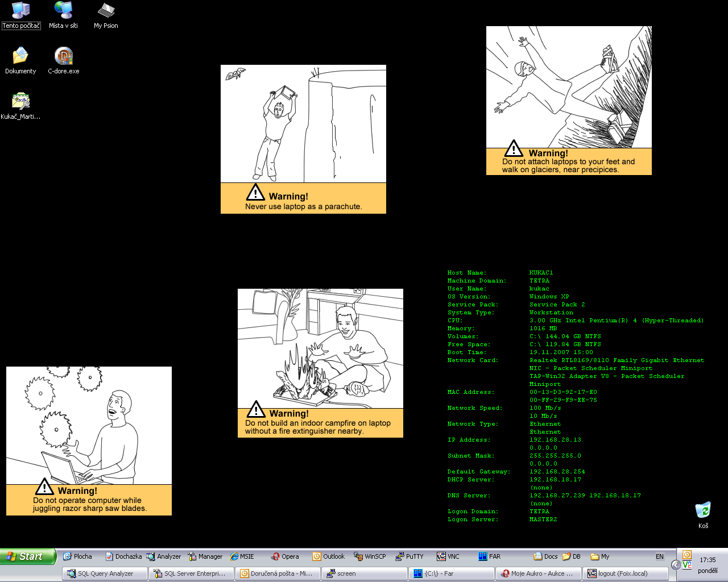This screenshot has width=728, height=582.
Task: Launch PuTTY from quick launch bar
Action: 409,556
